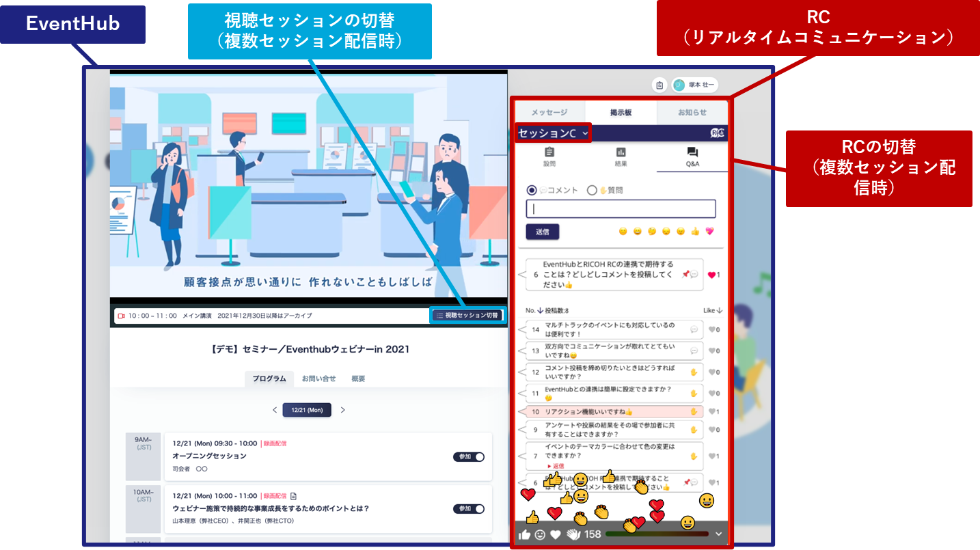The height and width of the screenshot is (550, 980).
Task: Send a smiley reaction in bottom bar
Action: click(x=540, y=534)
